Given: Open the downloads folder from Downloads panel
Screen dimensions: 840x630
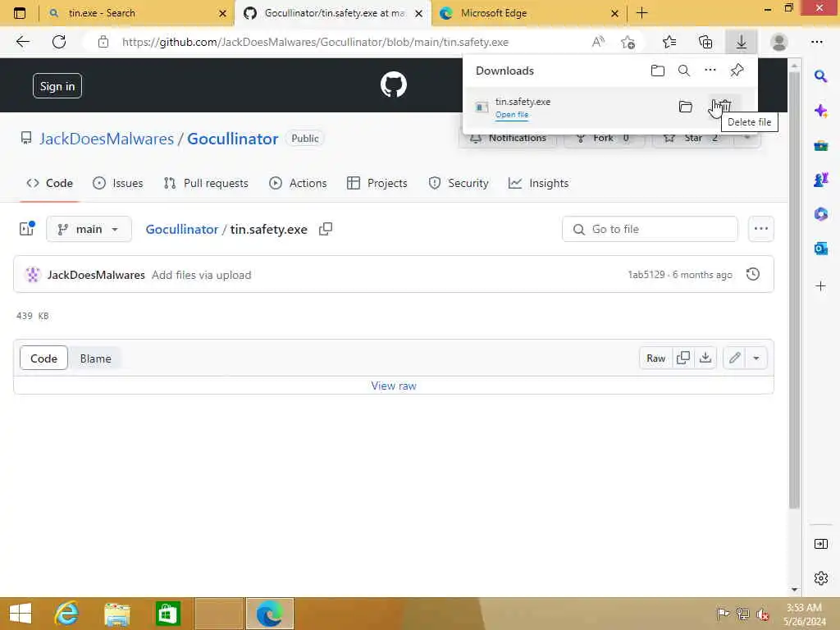Looking at the screenshot, I should pyautogui.click(x=657, y=71).
